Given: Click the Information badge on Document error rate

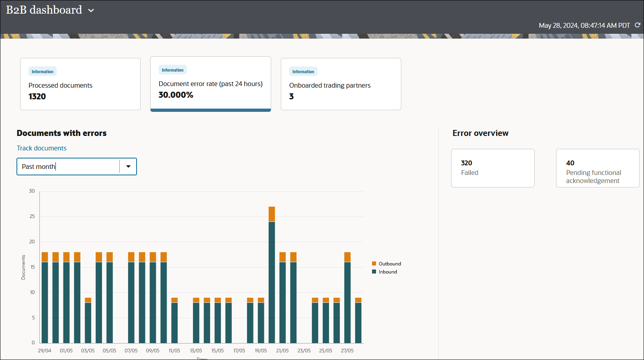Looking at the screenshot, I should [173, 70].
